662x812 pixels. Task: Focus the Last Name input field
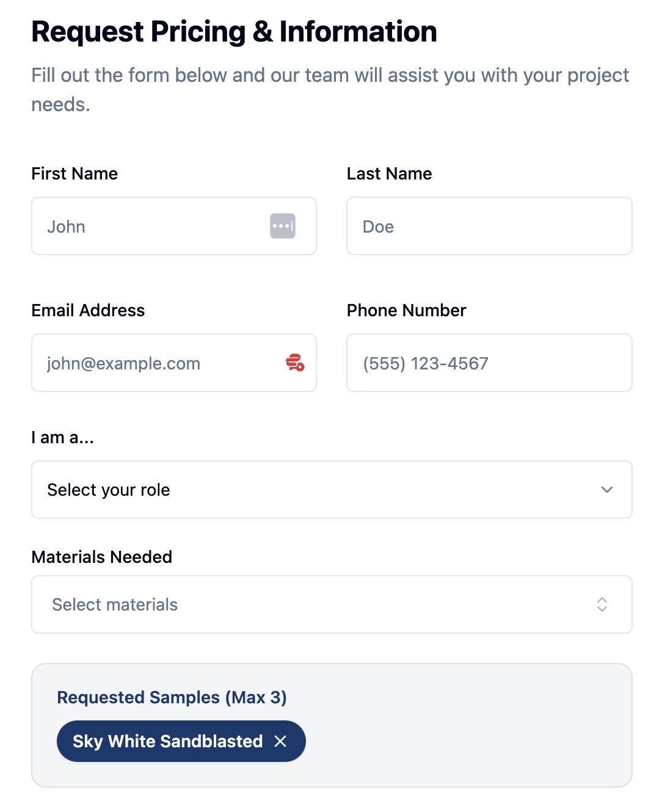[x=489, y=226]
